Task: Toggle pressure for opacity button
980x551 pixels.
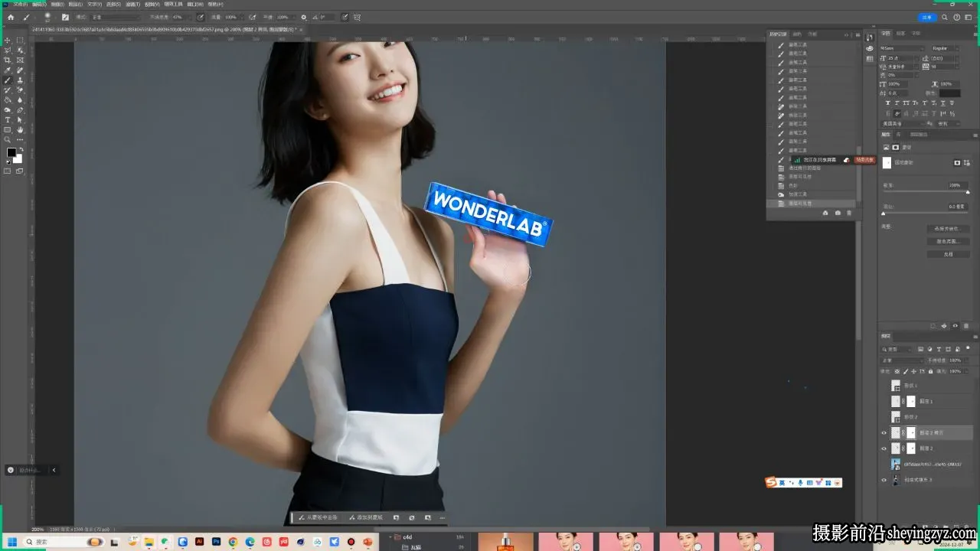Action: pyautogui.click(x=201, y=17)
